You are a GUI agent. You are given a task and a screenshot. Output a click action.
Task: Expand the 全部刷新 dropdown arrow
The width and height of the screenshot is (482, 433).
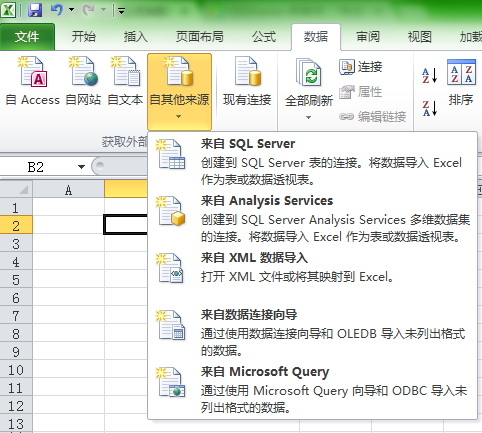point(308,117)
